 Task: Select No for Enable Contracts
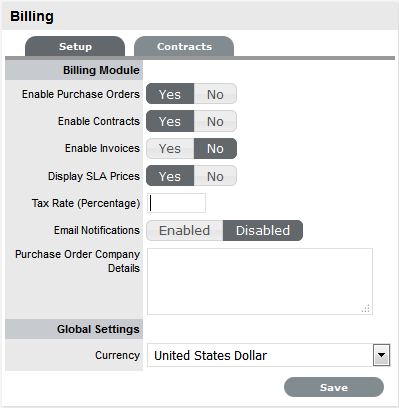215,121
